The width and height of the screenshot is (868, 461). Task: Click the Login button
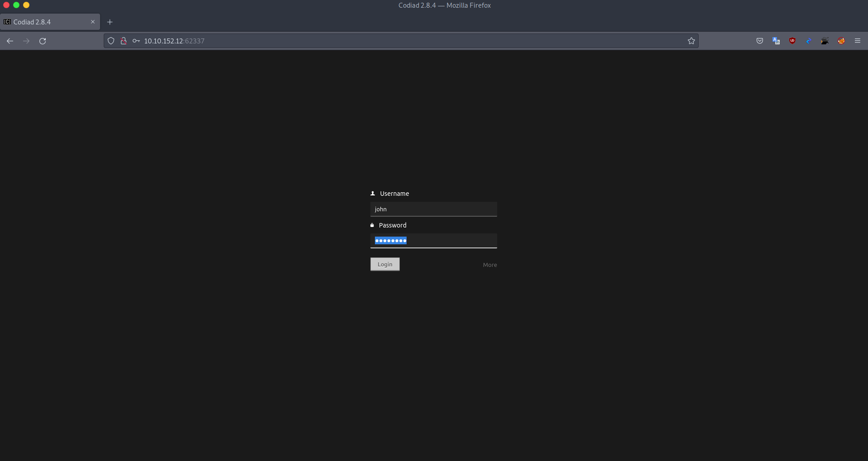(x=385, y=264)
